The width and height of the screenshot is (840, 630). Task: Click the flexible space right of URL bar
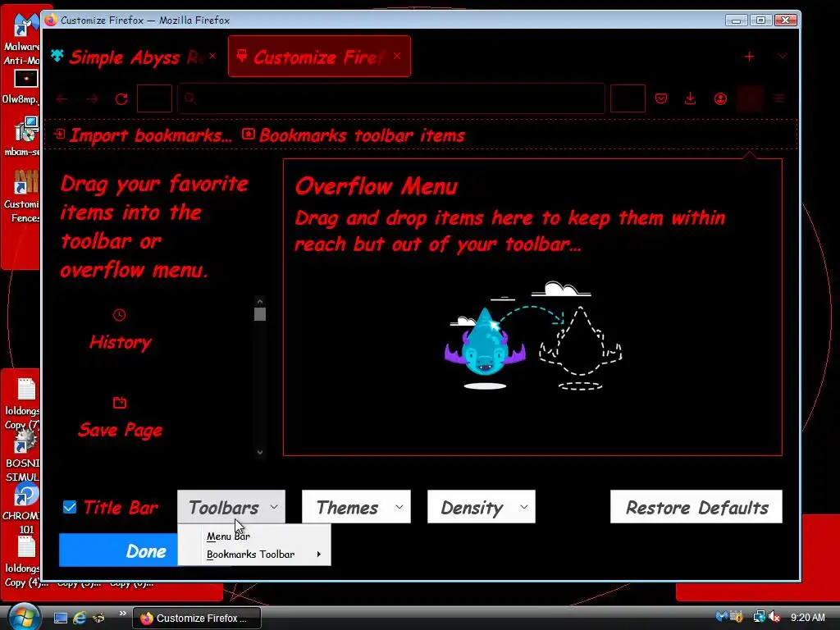click(628, 98)
